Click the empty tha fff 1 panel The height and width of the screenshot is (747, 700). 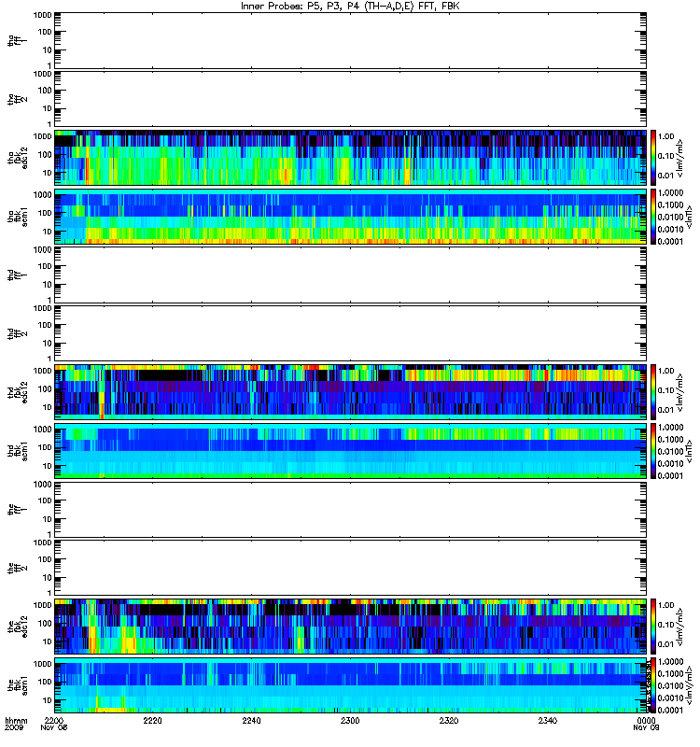pos(351,40)
